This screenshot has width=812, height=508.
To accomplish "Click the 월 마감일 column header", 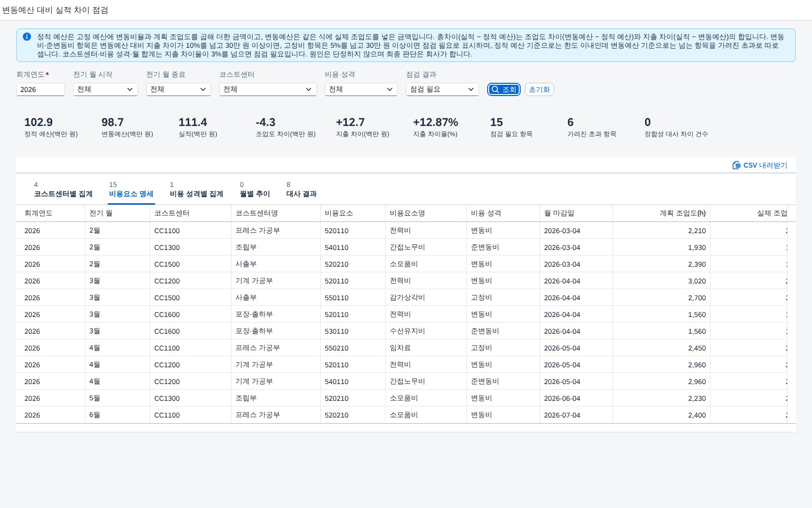I will coord(577,213).
